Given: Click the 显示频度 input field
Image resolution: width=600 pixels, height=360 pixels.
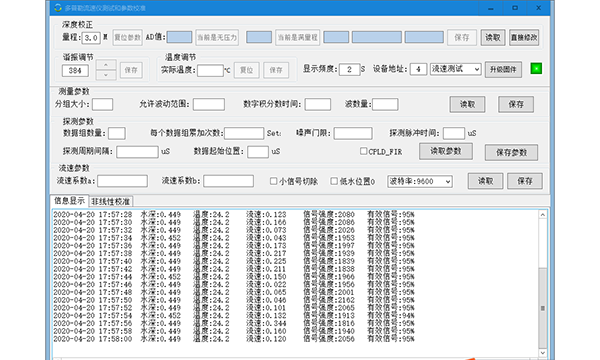Looking at the screenshot, I should pos(349,69).
